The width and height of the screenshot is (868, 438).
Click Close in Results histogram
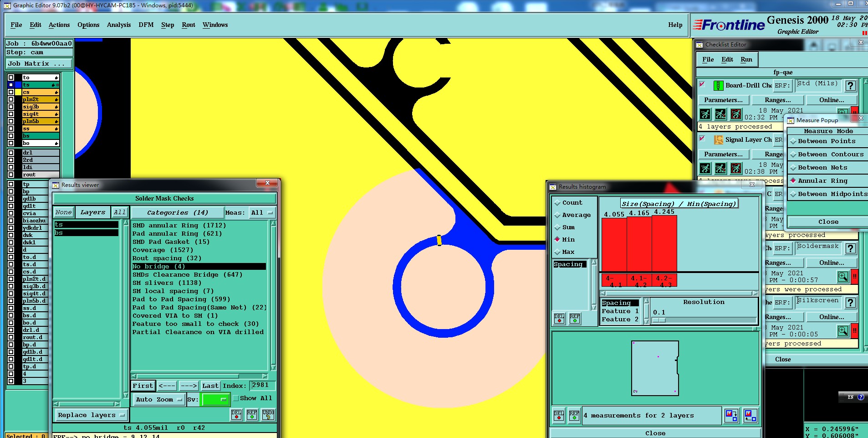[655, 433]
